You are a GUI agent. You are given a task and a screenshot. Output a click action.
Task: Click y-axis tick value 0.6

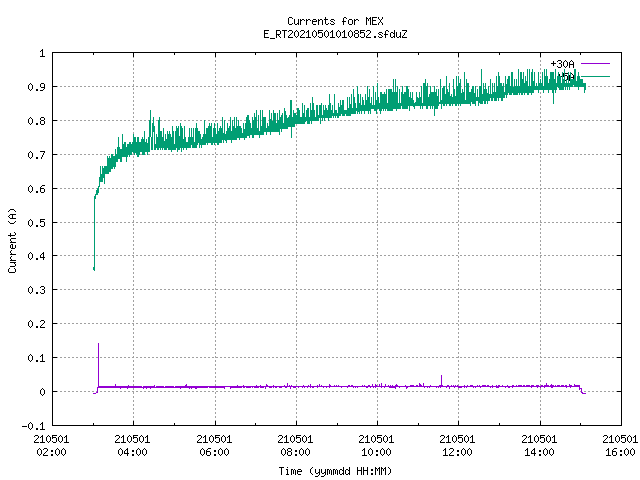pyautogui.click(x=36, y=189)
